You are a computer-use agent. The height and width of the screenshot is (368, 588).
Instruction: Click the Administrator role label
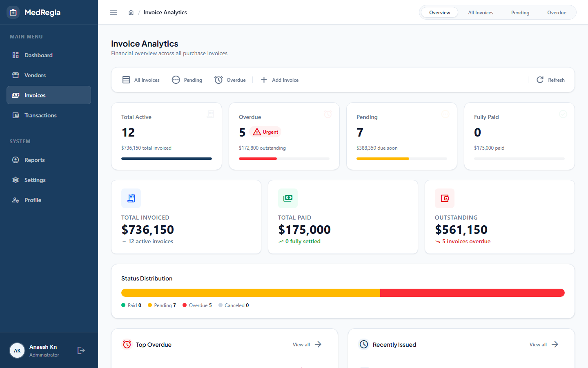[44, 355]
